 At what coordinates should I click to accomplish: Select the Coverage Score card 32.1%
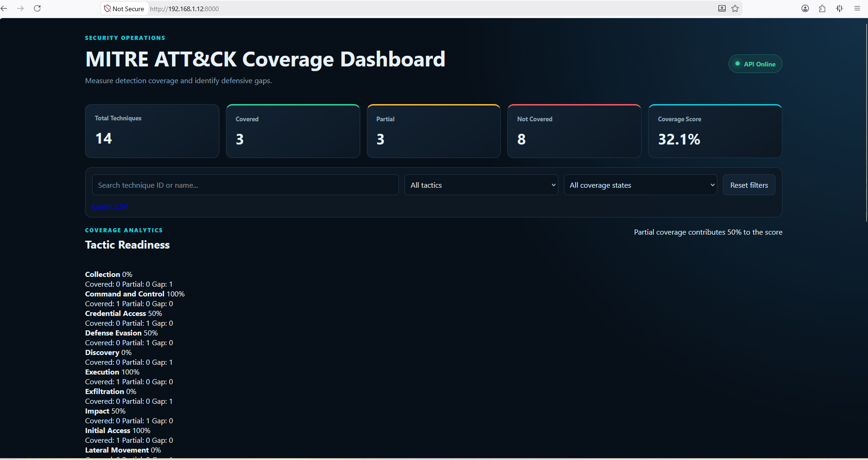(x=715, y=131)
